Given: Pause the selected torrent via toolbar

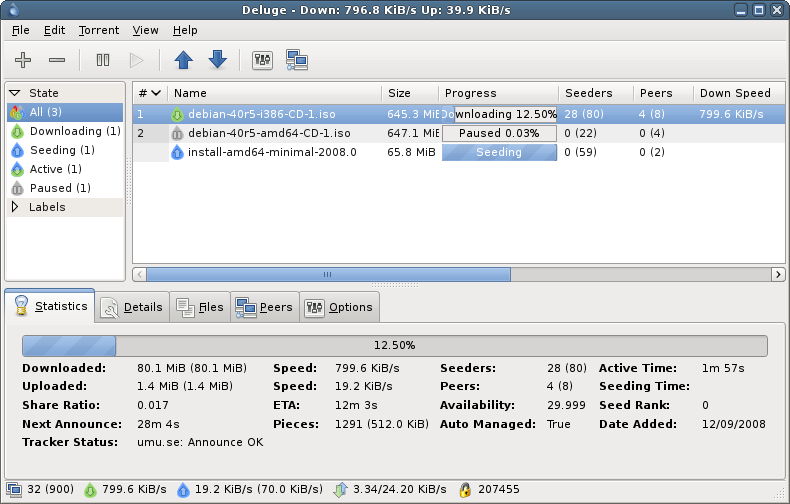Looking at the screenshot, I should [103, 60].
